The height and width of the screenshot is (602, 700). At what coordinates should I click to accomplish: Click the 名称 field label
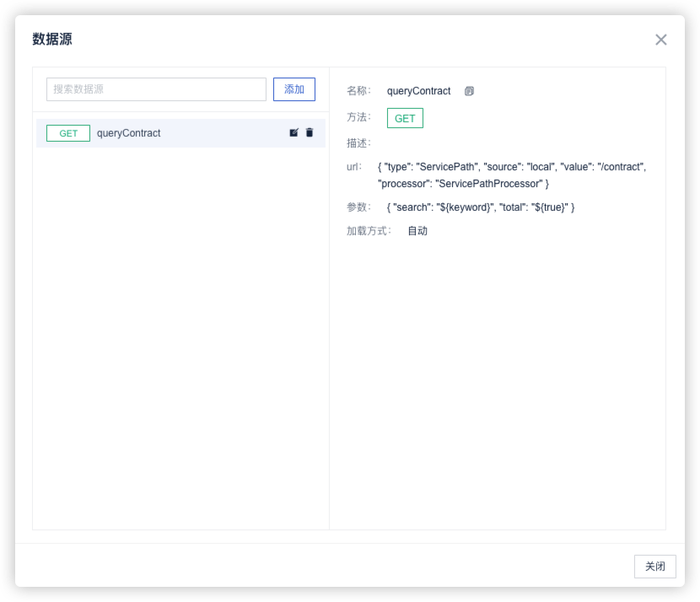pos(358,91)
